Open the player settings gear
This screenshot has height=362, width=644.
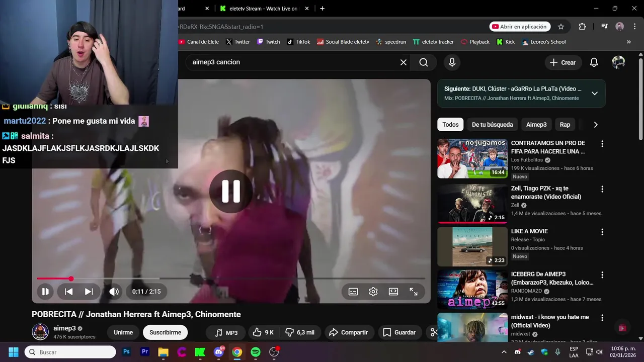coord(373,292)
